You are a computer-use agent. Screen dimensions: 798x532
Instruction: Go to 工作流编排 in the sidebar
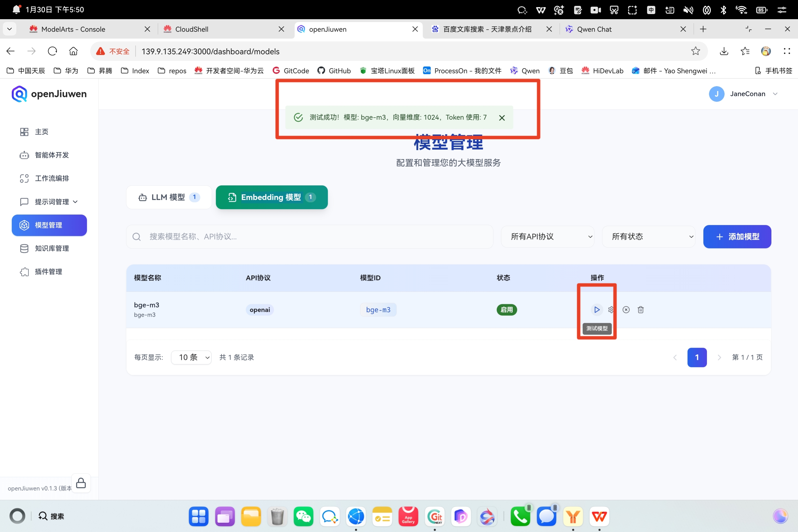tap(52, 178)
